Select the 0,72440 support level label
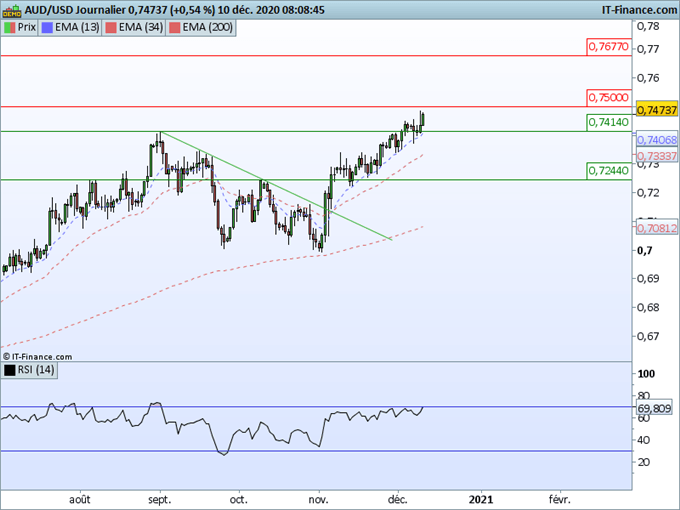This screenshot has width=680, height=510. [609, 170]
